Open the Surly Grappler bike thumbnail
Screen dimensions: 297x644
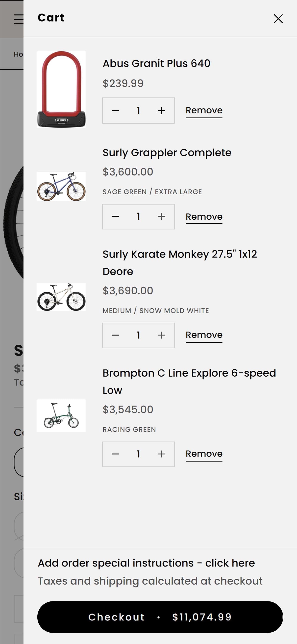click(x=61, y=186)
